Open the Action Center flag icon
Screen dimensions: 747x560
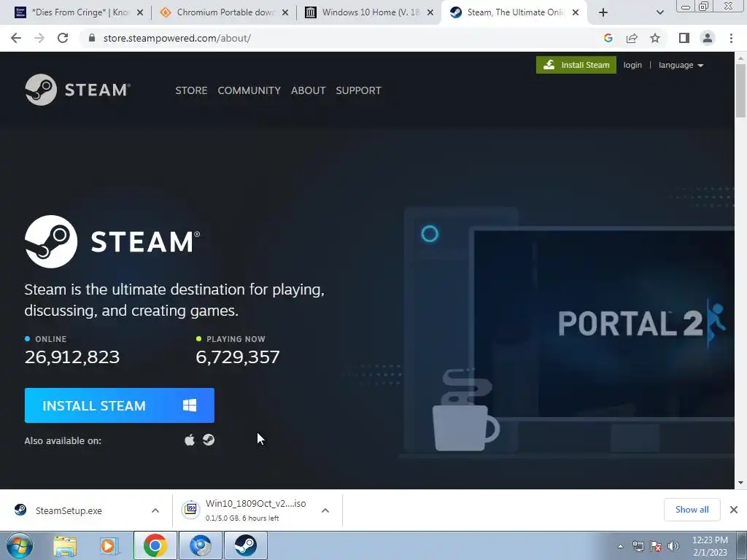click(x=656, y=546)
